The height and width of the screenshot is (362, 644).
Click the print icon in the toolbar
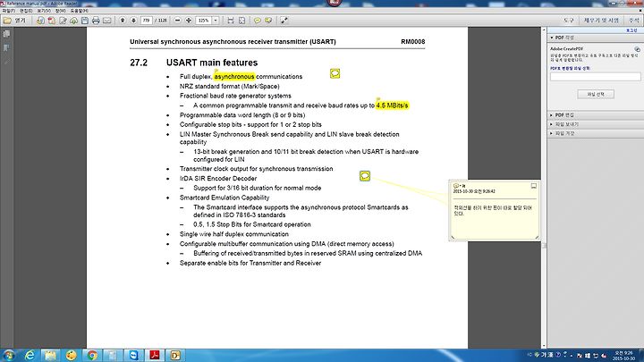coord(96,21)
